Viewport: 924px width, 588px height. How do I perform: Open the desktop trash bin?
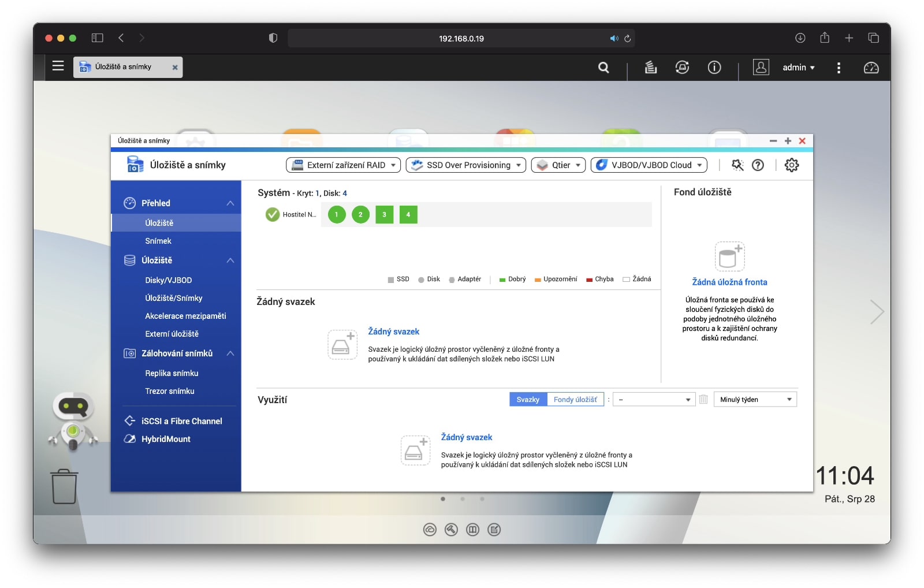pyautogui.click(x=64, y=486)
